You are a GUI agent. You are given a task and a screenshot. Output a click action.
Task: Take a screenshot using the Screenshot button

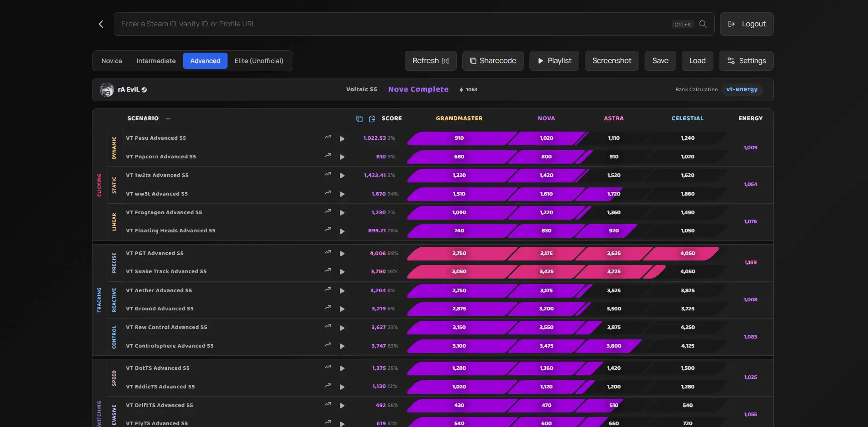611,60
